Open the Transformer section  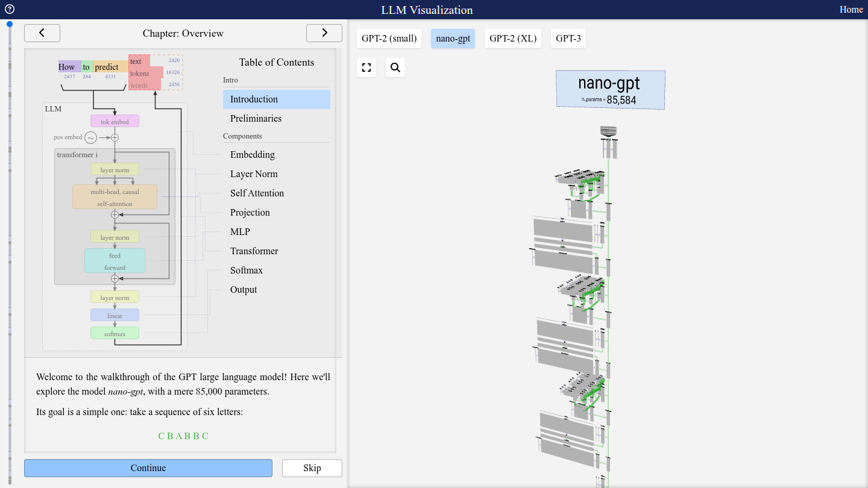tap(277, 251)
